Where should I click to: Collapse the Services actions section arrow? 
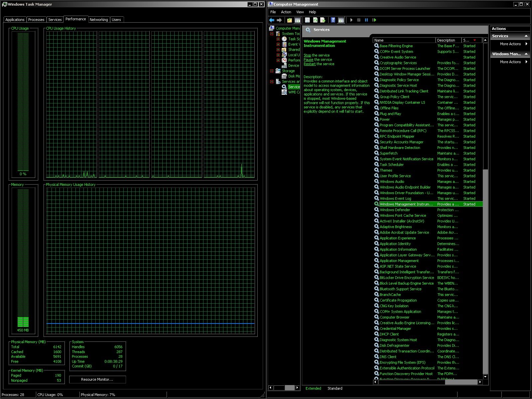[x=526, y=36]
